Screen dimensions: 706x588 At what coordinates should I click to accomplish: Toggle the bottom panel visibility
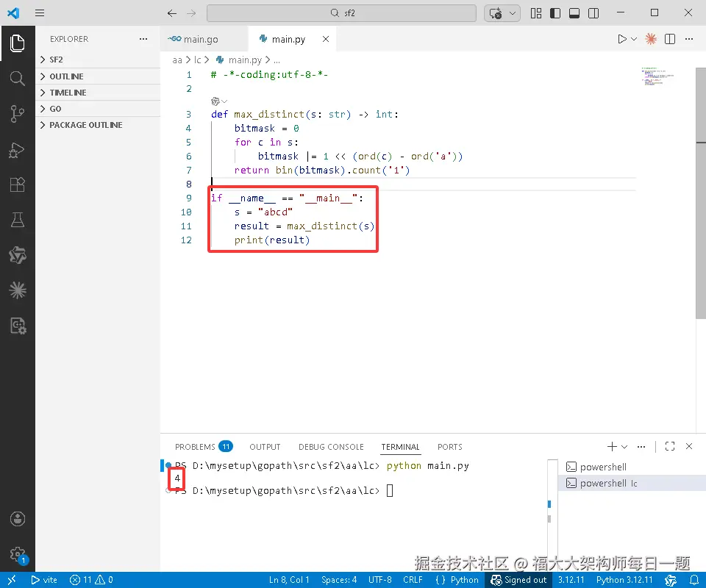(x=574, y=13)
